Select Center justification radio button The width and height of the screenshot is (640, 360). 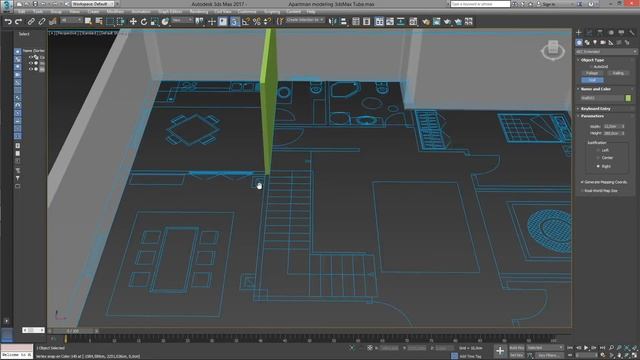tap(598, 158)
